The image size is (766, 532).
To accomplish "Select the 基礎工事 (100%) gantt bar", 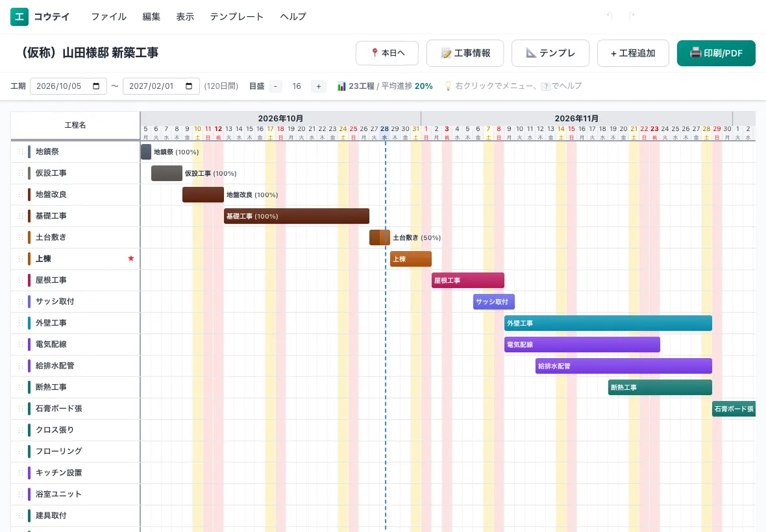I will click(x=297, y=216).
